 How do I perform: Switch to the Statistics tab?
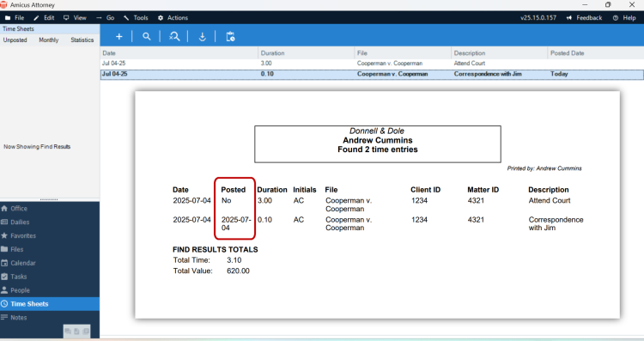pyautogui.click(x=82, y=40)
